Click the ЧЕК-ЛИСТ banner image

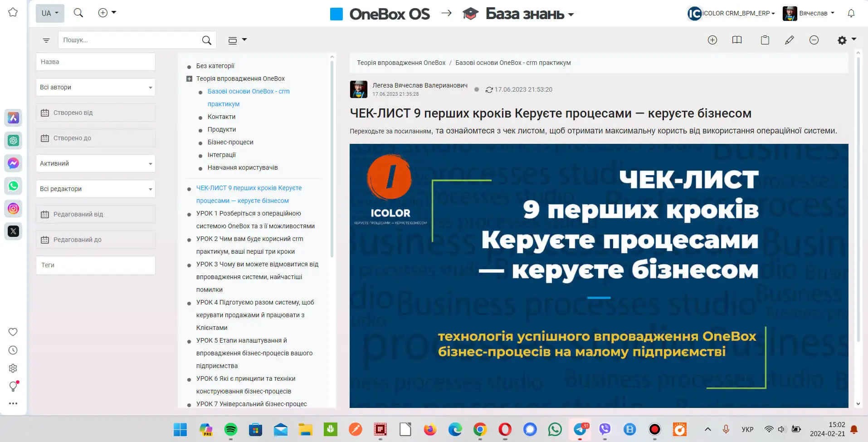tap(599, 276)
